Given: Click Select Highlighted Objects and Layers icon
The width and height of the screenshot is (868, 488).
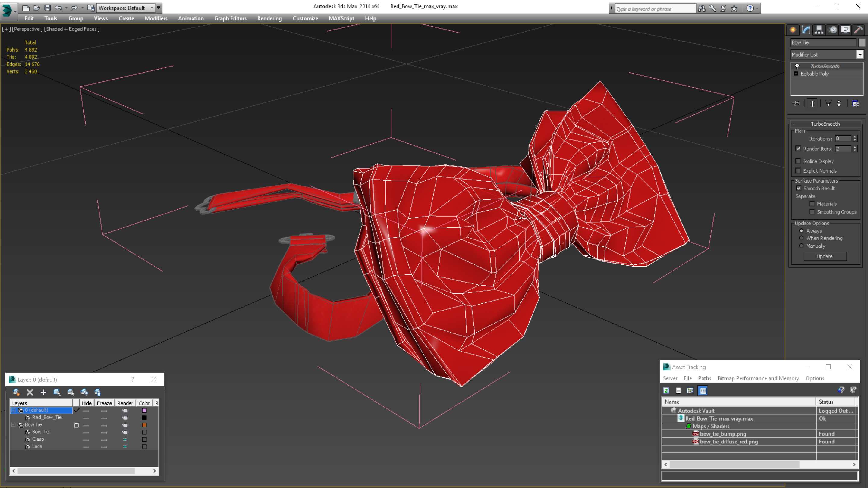Looking at the screenshot, I should click(57, 392).
